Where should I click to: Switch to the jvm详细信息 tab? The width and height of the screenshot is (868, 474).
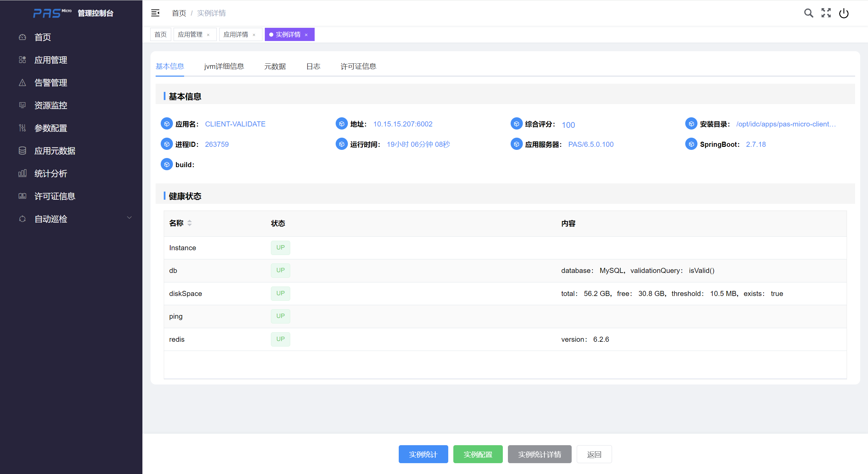click(224, 66)
